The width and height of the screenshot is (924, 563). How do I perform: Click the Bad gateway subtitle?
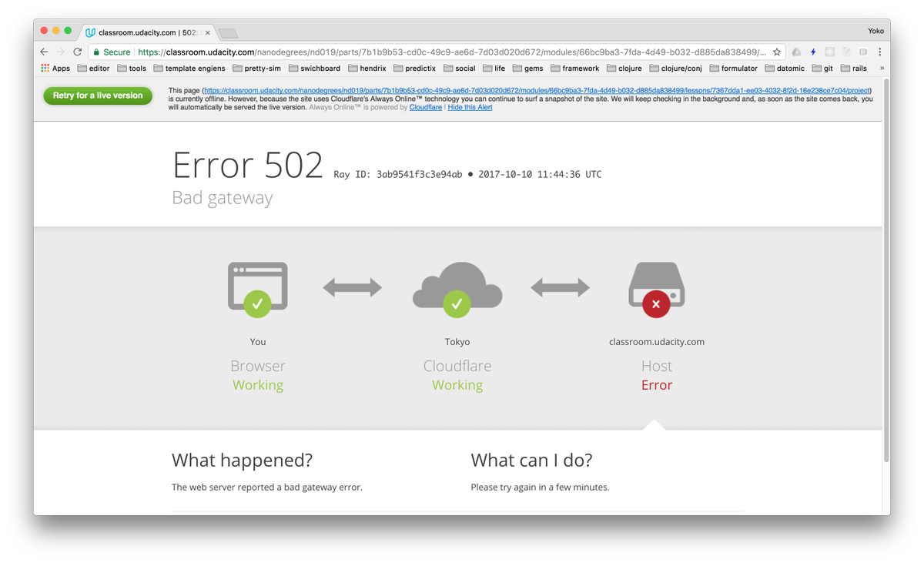coord(223,198)
